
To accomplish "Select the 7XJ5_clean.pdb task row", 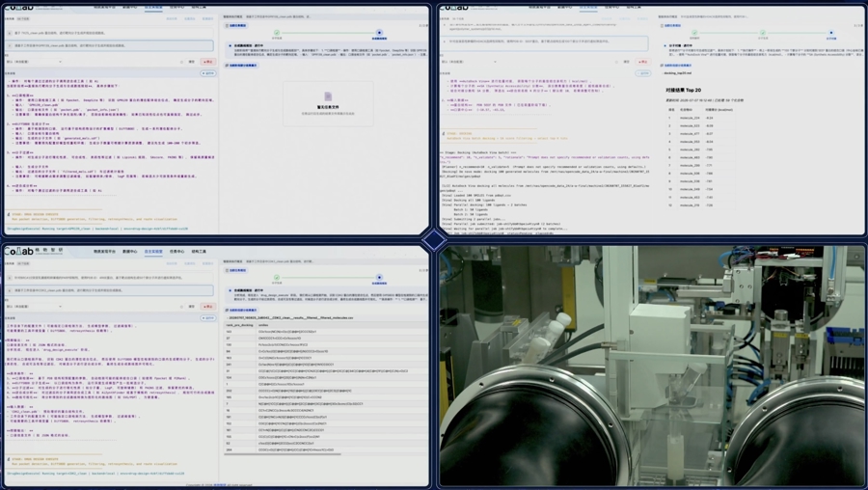I will click(109, 33).
